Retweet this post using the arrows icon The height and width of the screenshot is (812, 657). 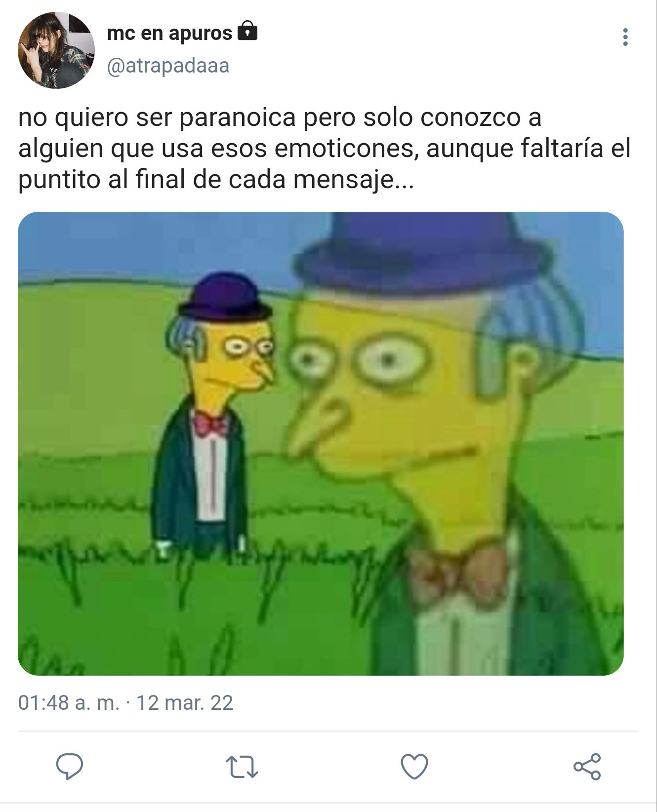(x=242, y=767)
